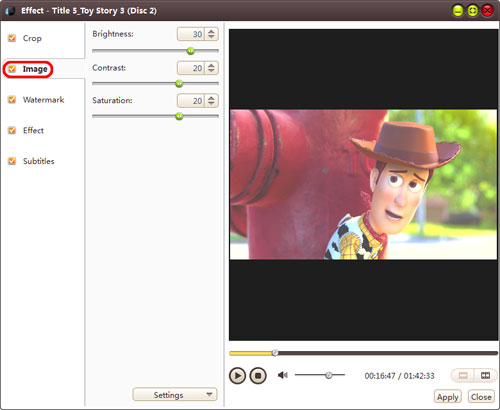Increase Contrast with up arrow
This screenshot has height=410, width=500.
[x=211, y=65]
